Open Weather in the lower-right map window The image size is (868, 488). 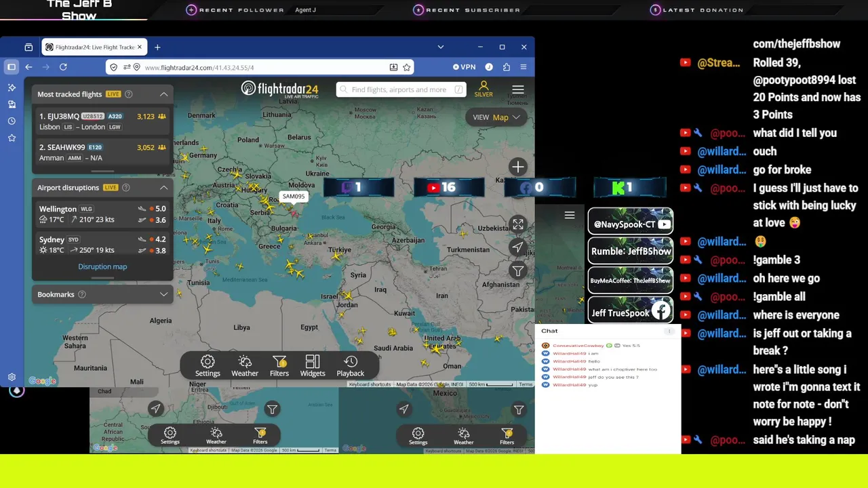coord(464,436)
